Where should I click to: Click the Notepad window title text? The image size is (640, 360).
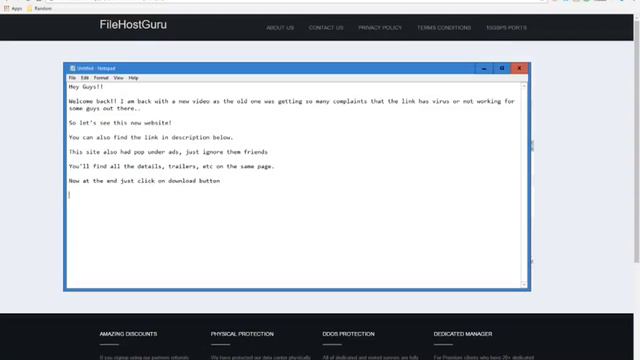(x=96, y=68)
